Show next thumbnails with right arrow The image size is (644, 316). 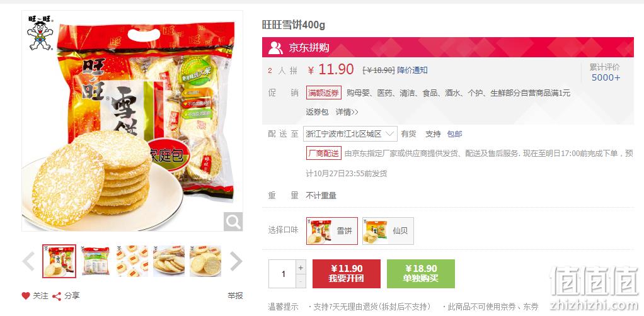pos(236,261)
